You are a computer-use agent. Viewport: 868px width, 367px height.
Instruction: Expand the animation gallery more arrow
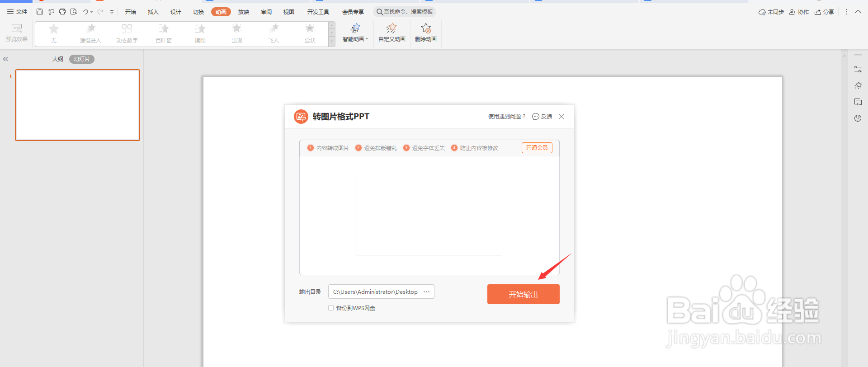332,42
